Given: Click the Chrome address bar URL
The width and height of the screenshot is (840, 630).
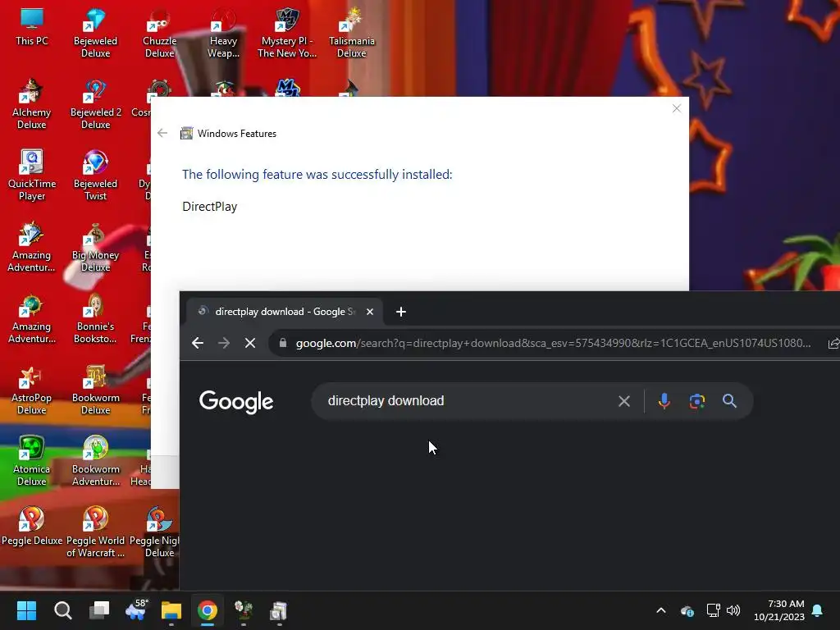Looking at the screenshot, I should coord(553,343).
